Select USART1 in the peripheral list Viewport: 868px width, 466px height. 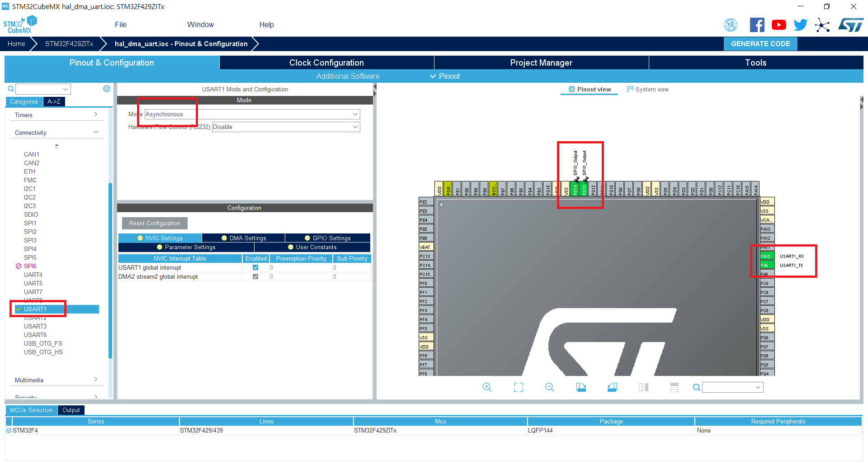point(57,309)
